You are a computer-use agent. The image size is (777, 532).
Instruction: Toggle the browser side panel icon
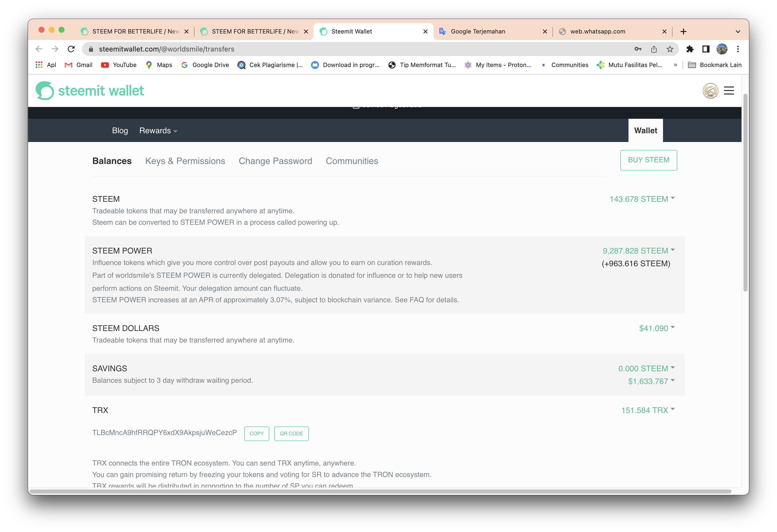click(x=706, y=49)
